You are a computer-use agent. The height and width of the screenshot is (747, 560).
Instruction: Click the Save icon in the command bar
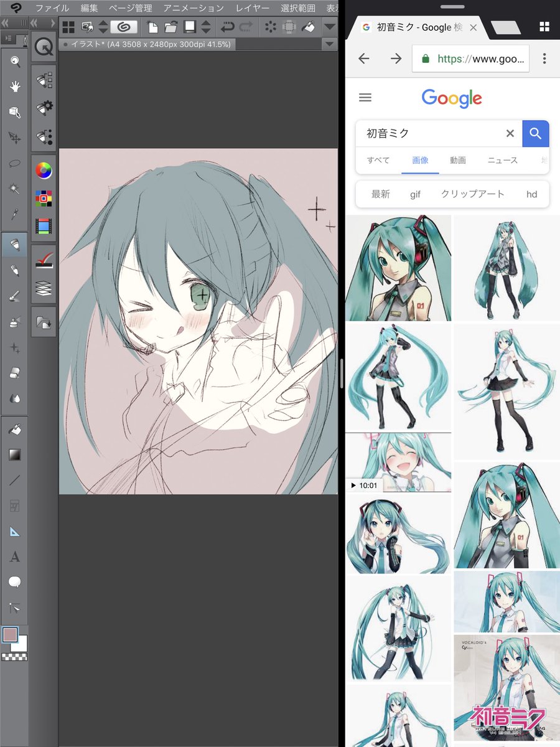pos(190,27)
